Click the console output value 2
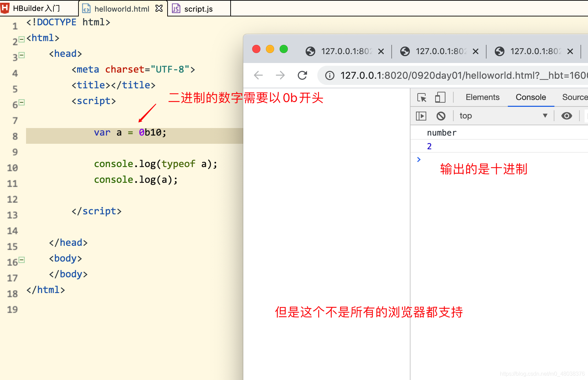 pos(429,147)
